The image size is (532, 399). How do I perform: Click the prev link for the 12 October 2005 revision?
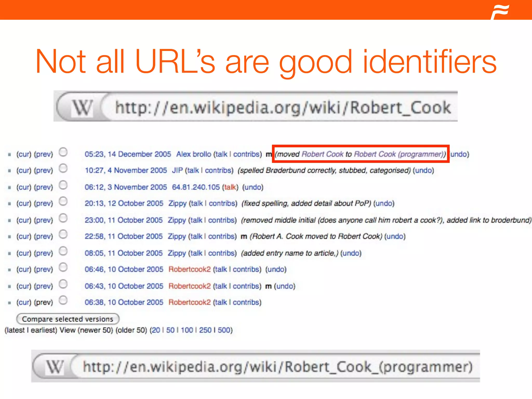click(43, 203)
